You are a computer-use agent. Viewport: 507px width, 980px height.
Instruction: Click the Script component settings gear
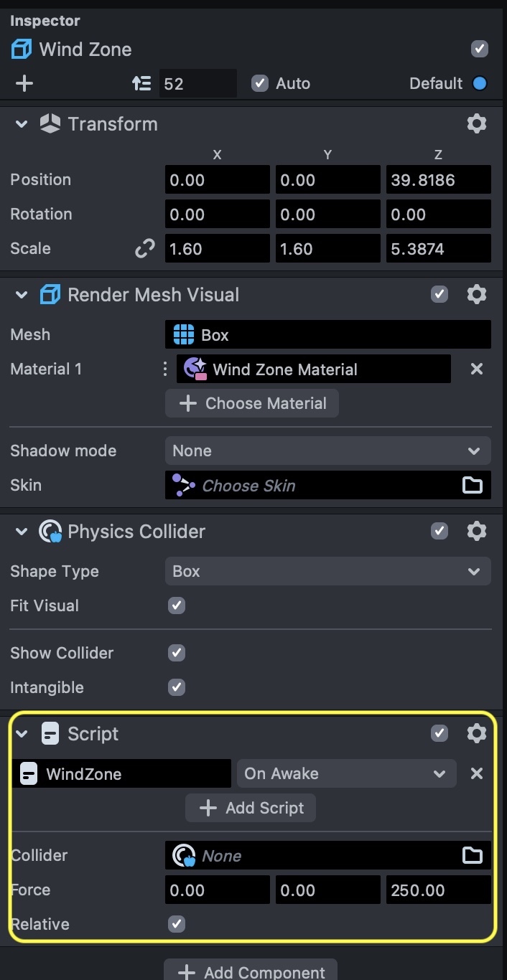point(476,733)
